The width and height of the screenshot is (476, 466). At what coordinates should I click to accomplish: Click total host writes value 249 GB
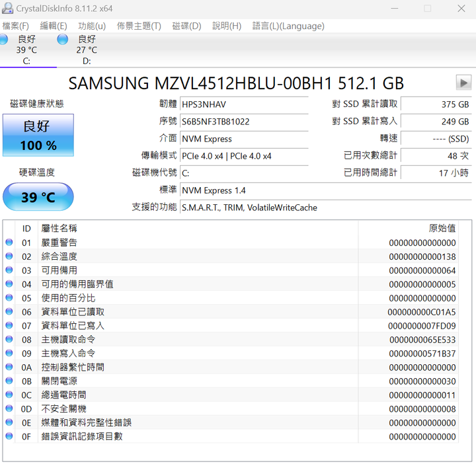pyautogui.click(x=436, y=122)
